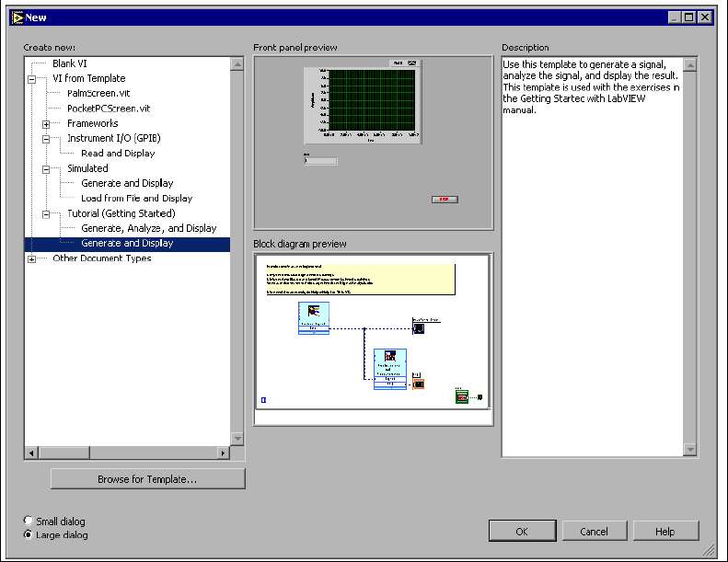This screenshot has height=562, width=728.
Task: Maximize the New dialog window
Action: [x=689, y=17]
